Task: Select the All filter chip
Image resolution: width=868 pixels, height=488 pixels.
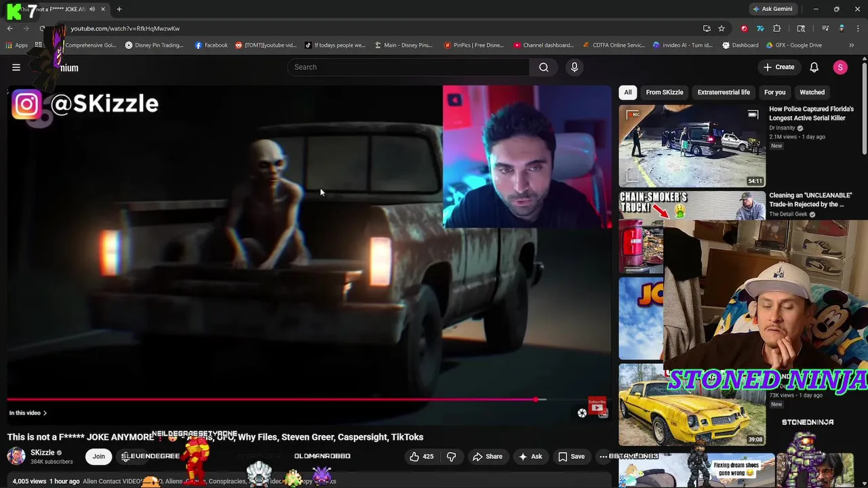Action: pyautogui.click(x=628, y=92)
